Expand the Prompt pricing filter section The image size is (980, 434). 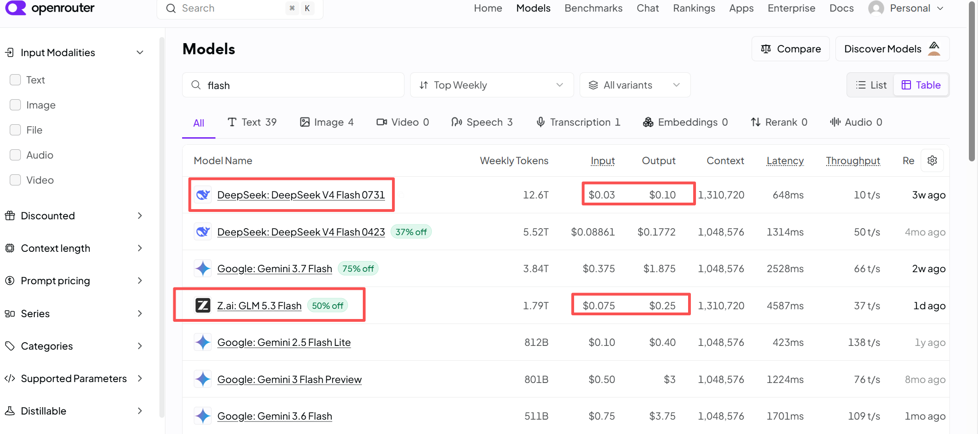pyautogui.click(x=140, y=281)
